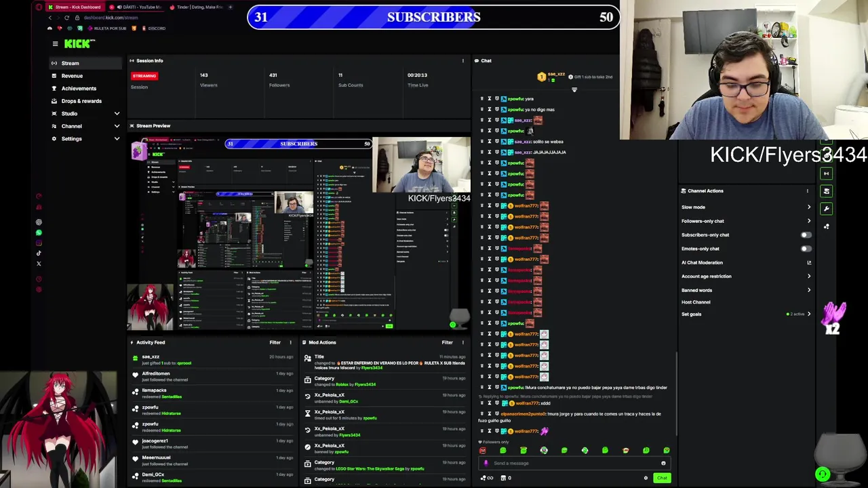Click the channel points infinity icon
Image resolution: width=868 pixels, height=488 pixels.
(487, 479)
